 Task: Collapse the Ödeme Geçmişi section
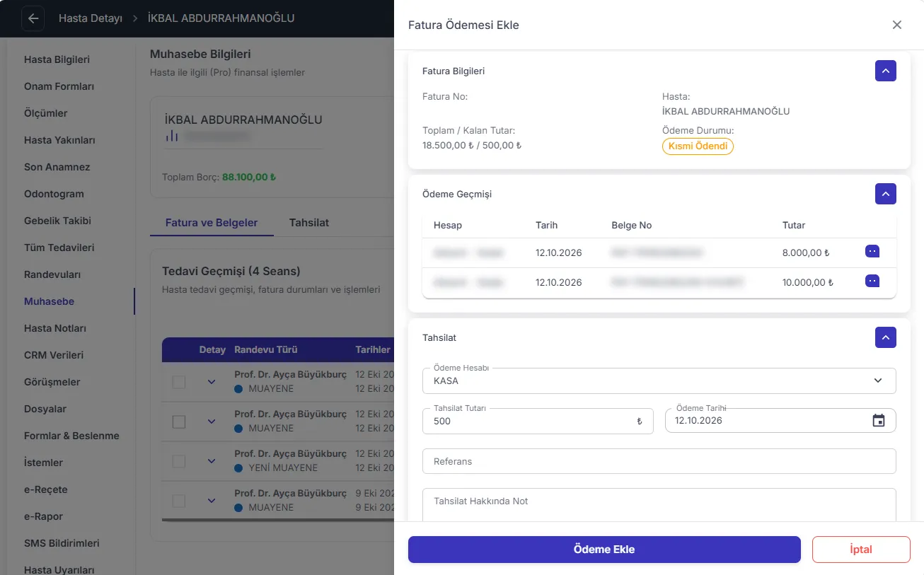tap(886, 194)
